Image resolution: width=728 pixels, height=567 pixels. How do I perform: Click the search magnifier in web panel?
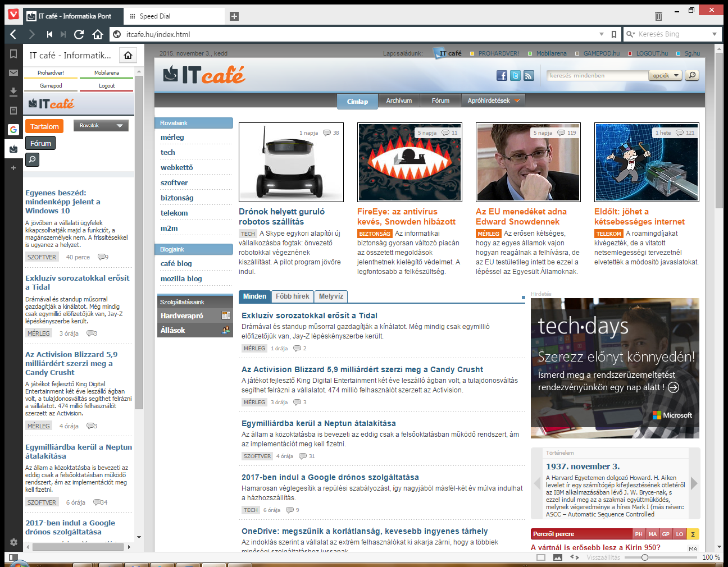pos(33,160)
